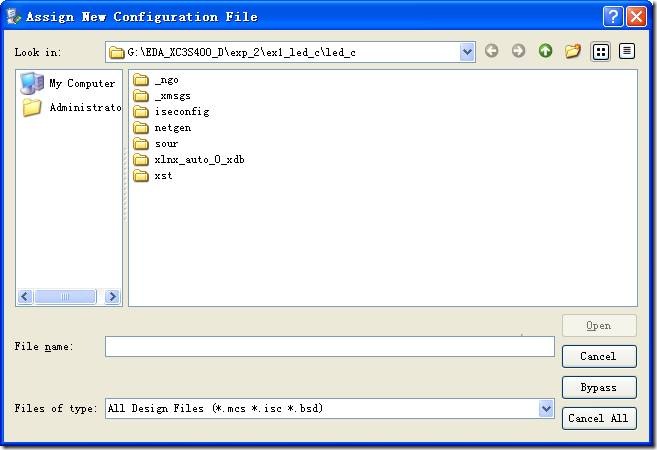Select the netgen folder
Screen dimensions: 657x450
(172, 128)
